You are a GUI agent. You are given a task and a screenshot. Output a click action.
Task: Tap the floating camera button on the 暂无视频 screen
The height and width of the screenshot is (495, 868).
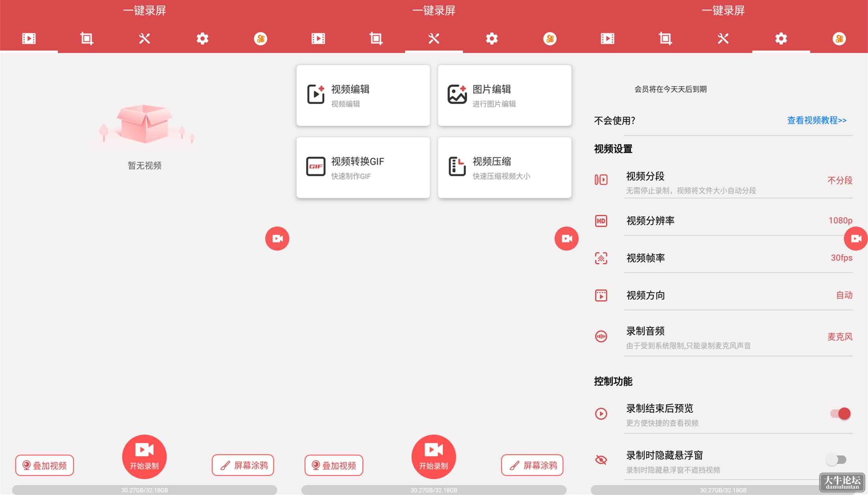pyautogui.click(x=277, y=238)
